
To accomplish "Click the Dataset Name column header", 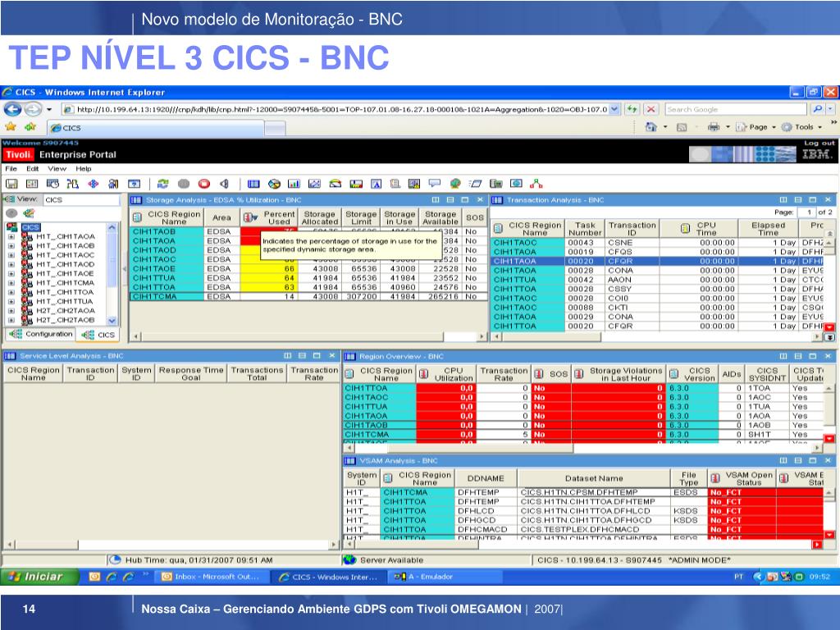I will (x=594, y=478).
